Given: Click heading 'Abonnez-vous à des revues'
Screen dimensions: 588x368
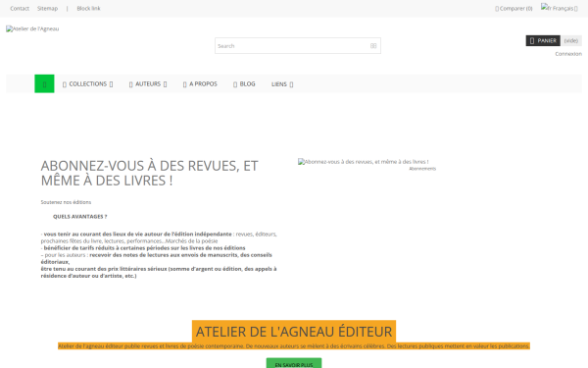Looking at the screenshot, I should pos(149,173).
